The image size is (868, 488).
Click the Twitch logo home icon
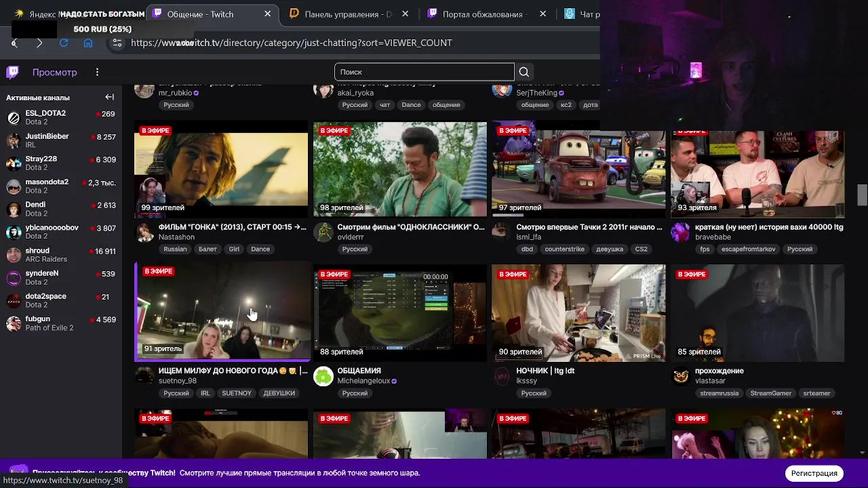[x=12, y=72]
